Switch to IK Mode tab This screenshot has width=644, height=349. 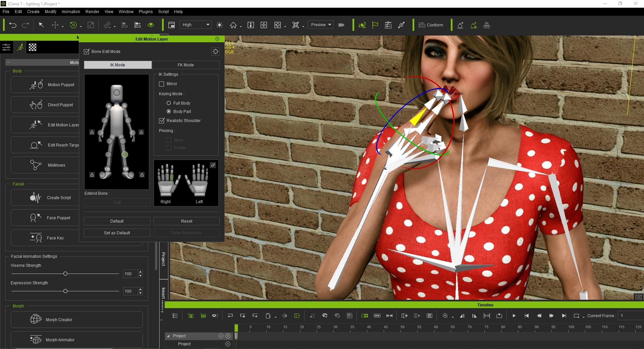click(x=118, y=65)
